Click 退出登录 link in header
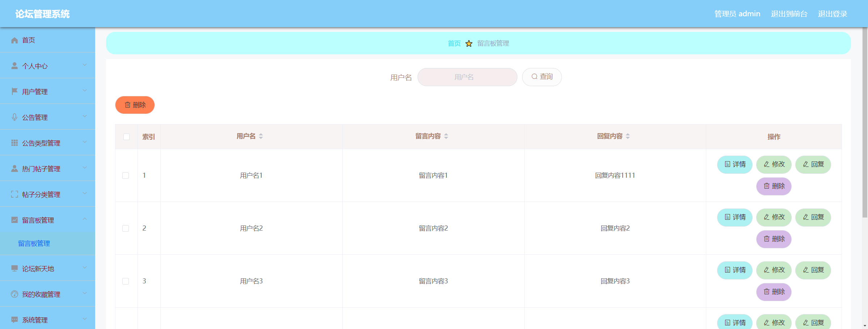Viewport: 868px width, 329px height. click(833, 14)
